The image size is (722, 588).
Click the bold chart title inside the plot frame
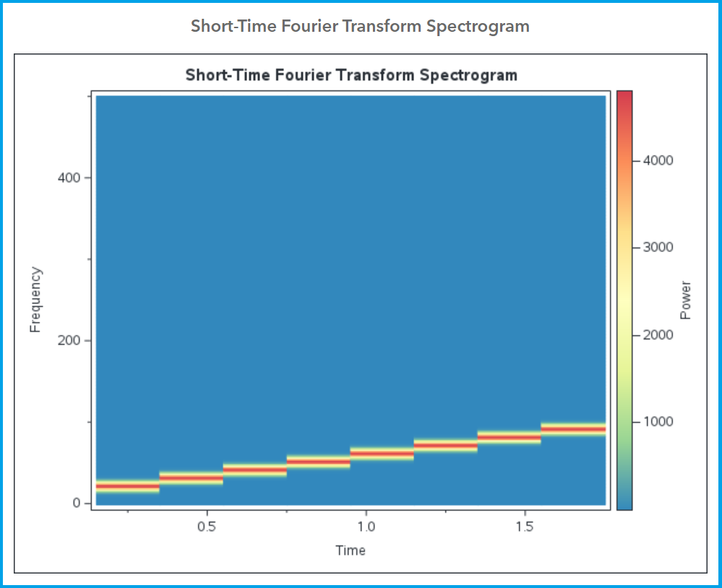tap(351, 75)
